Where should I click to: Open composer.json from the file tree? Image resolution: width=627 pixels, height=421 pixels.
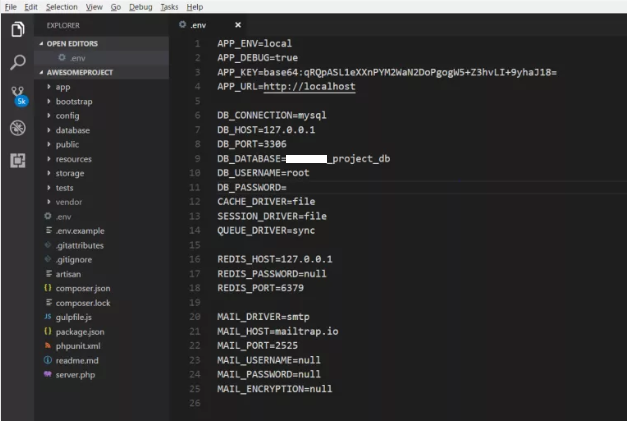tap(83, 288)
